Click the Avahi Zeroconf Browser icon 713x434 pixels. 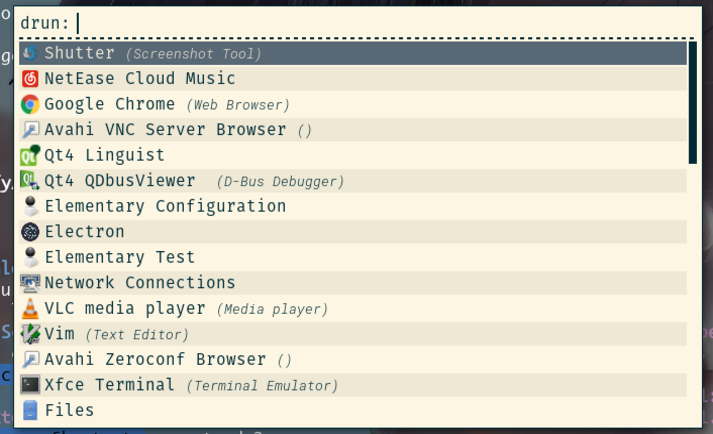coord(30,359)
